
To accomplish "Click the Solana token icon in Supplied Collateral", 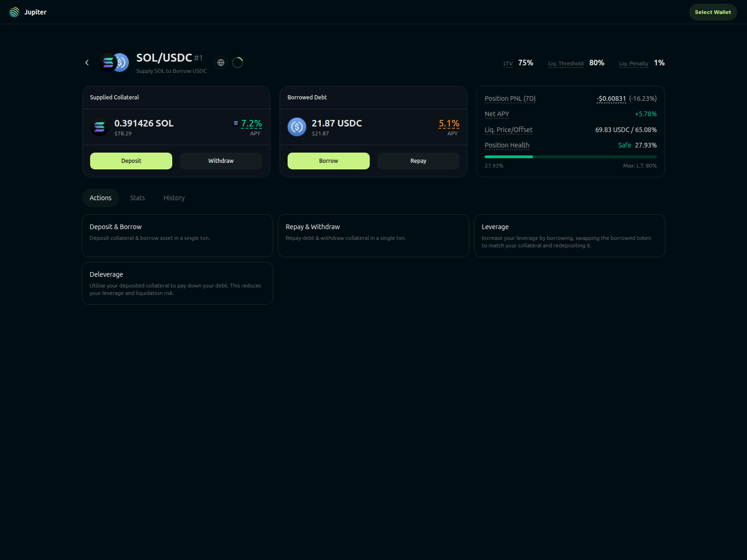I will pyautogui.click(x=99, y=126).
